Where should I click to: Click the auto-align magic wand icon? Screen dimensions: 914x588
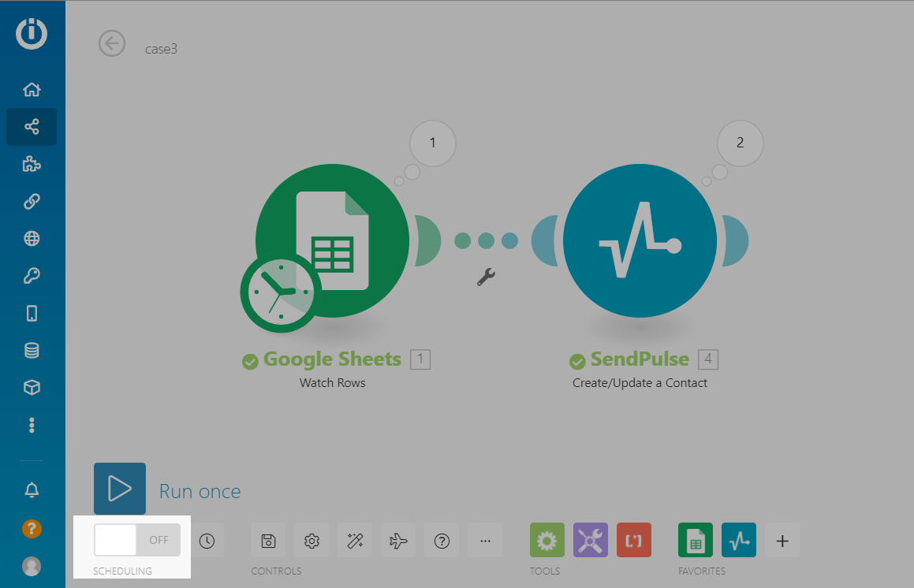355,541
